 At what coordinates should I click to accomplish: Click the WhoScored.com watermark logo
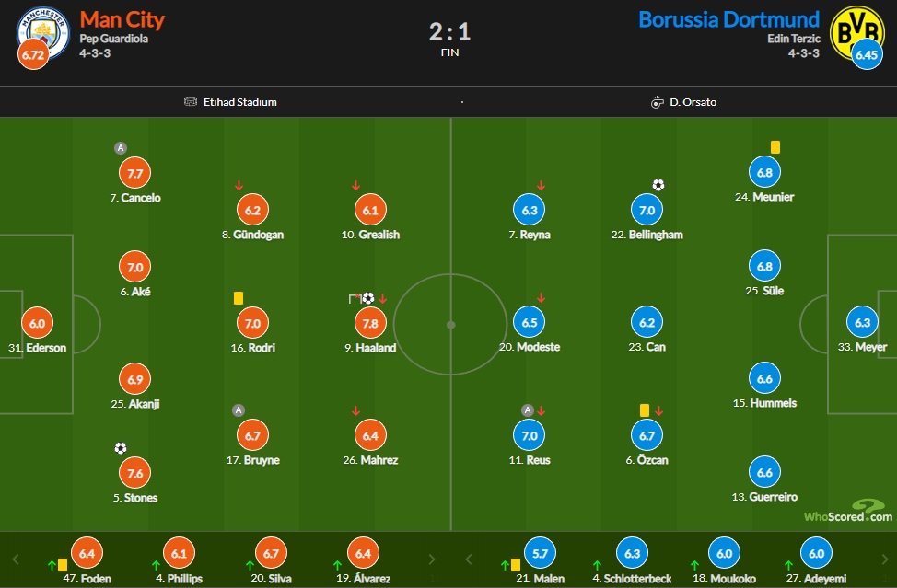point(848,511)
